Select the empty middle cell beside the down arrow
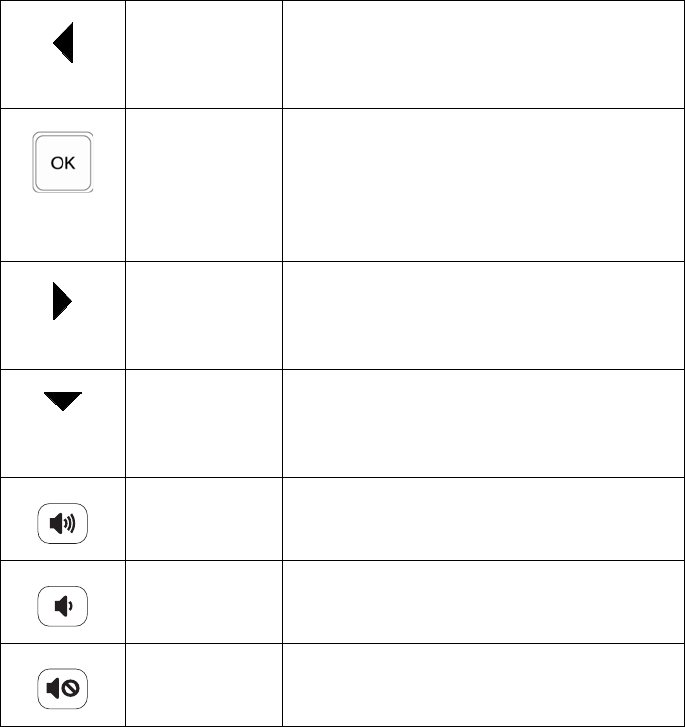This screenshot has height=727, width=685. (x=204, y=424)
